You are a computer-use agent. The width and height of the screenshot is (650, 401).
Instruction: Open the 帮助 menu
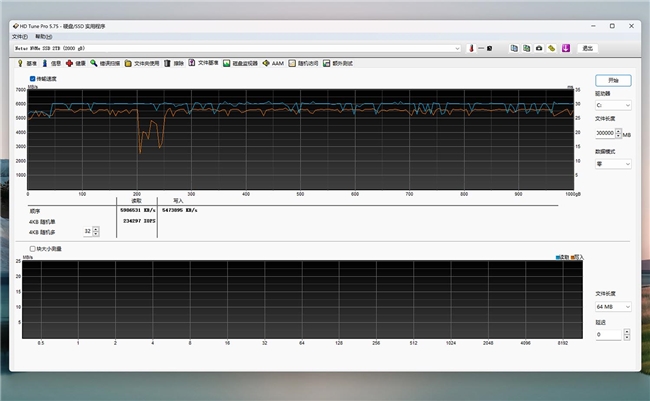44,37
